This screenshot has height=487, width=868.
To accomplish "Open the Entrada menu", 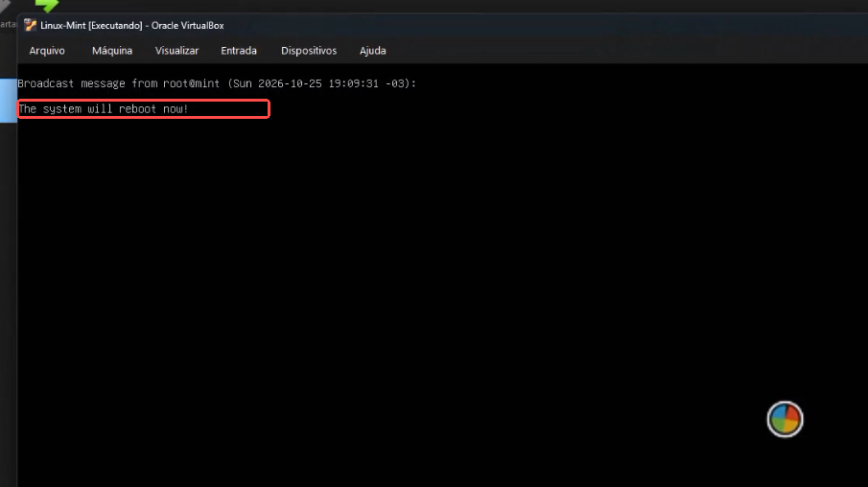I will point(239,51).
